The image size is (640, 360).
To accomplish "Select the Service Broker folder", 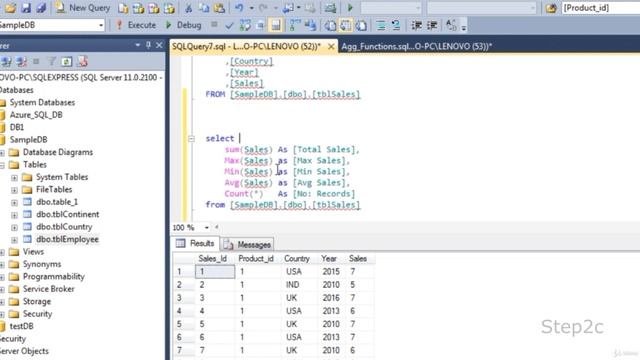I will tap(48, 289).
